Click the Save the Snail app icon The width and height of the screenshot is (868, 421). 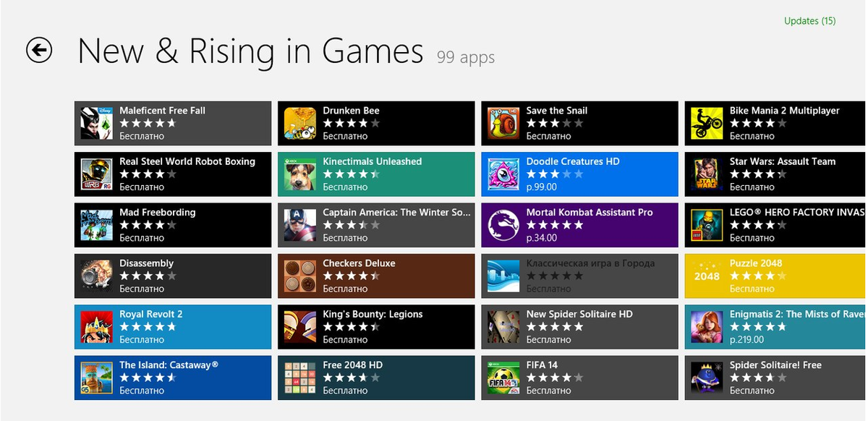tap(503, 123)
